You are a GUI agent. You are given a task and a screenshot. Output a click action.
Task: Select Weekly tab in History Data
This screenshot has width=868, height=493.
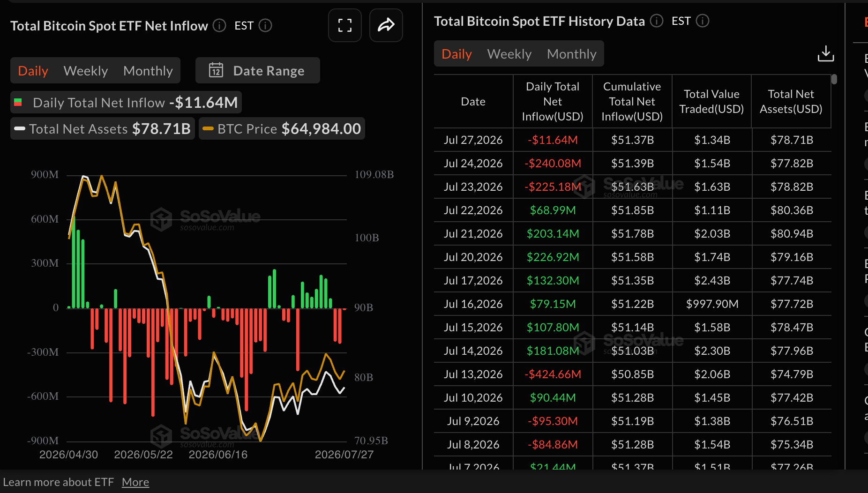point(509,54)
